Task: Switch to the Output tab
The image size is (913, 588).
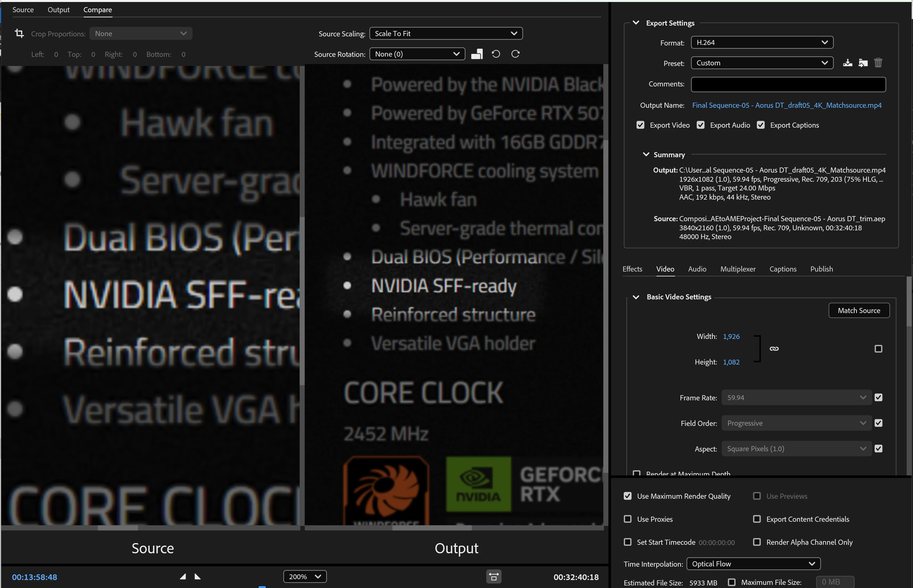Action: pyautogui.click(x=58, y=10)
